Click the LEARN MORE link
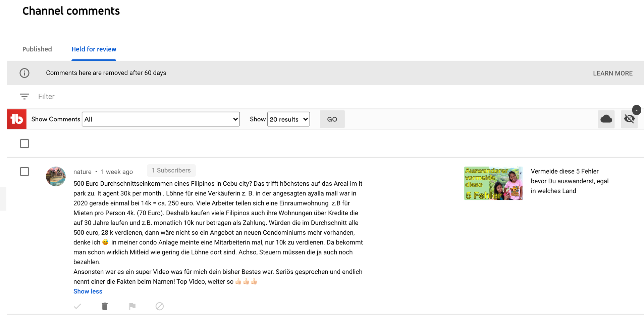This screenshot has width=644, height=319. (x=612, y=73)
